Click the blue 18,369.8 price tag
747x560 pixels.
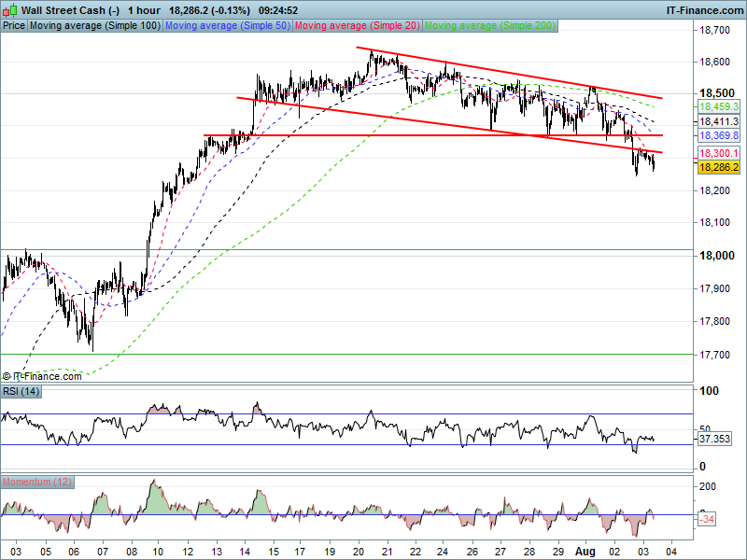(719, 136)
